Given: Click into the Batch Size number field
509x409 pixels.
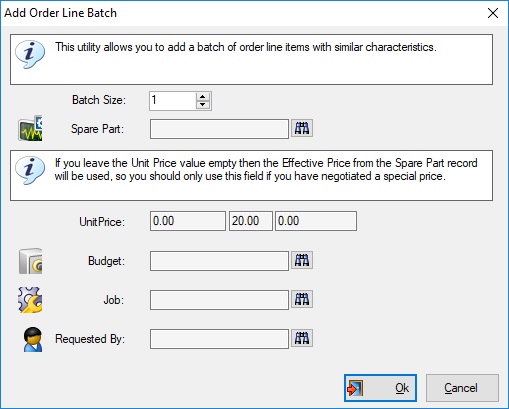Looking at the screenshot, I should coord(173,101).
